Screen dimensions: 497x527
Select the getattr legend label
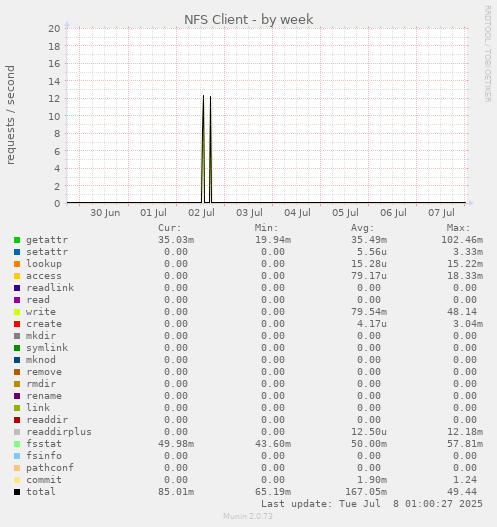[47, 240]
